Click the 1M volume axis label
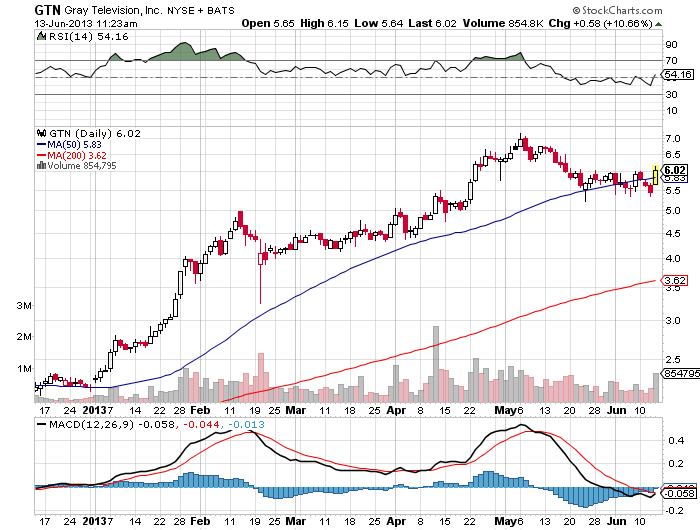The width and height of the screenshot is (700, 530). tap(24, 368)
